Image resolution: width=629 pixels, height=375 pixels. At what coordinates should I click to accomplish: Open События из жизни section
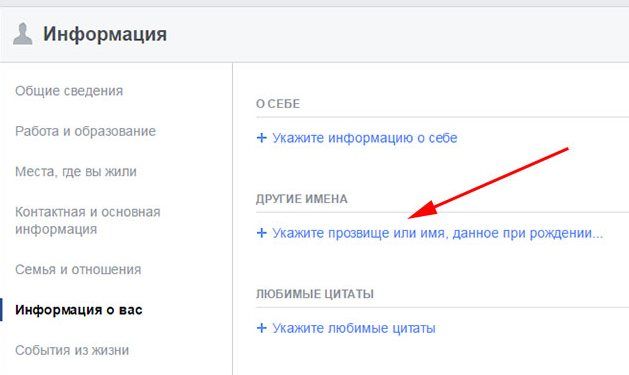(x=72, y=351)
